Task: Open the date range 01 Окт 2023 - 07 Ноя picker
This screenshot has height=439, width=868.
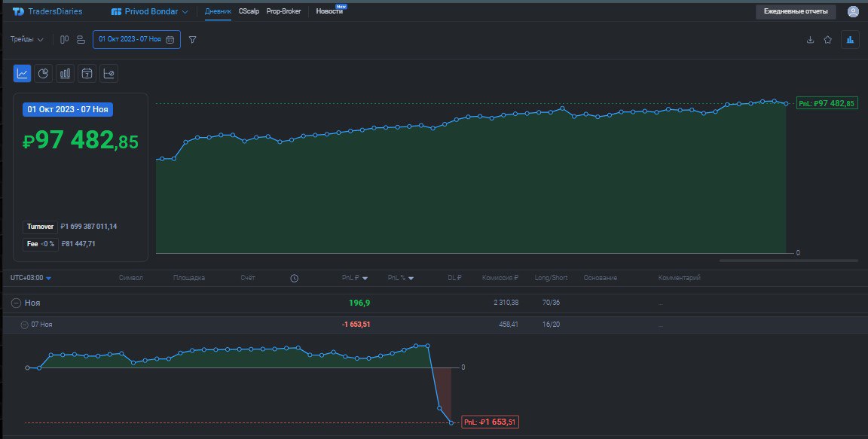Action: (136, 39)
